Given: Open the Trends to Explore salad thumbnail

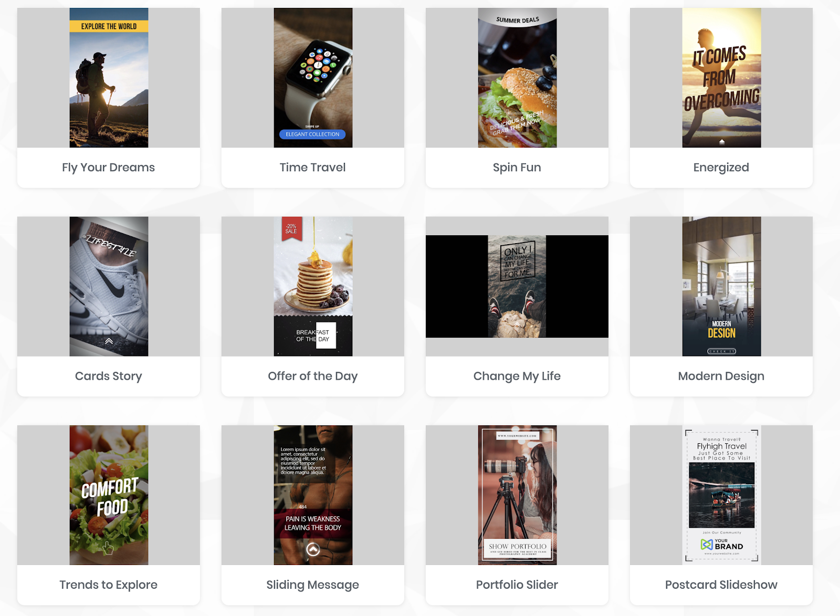Looking at the screenshot, I should pos(109,495).
